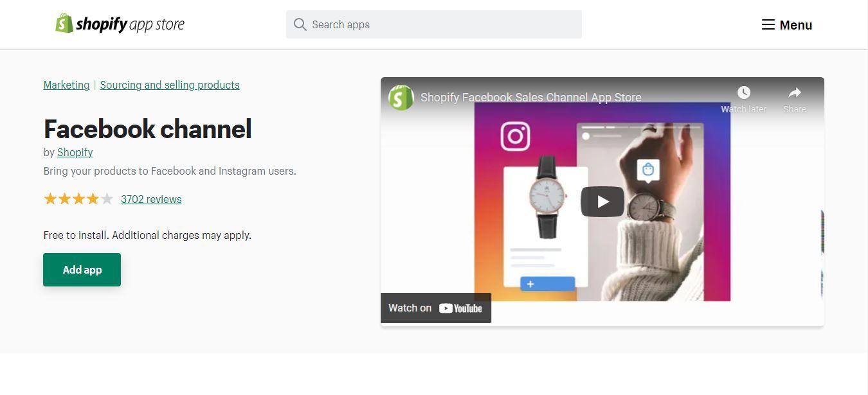868x395 pixels.
Task: Open Sourcing and selling products link
Action: click(x=170, y=85)
